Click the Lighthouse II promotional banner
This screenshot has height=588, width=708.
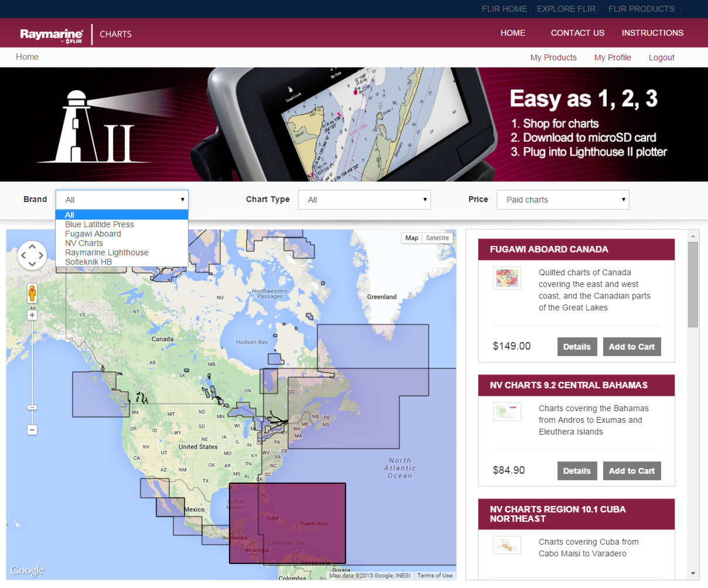354,125
